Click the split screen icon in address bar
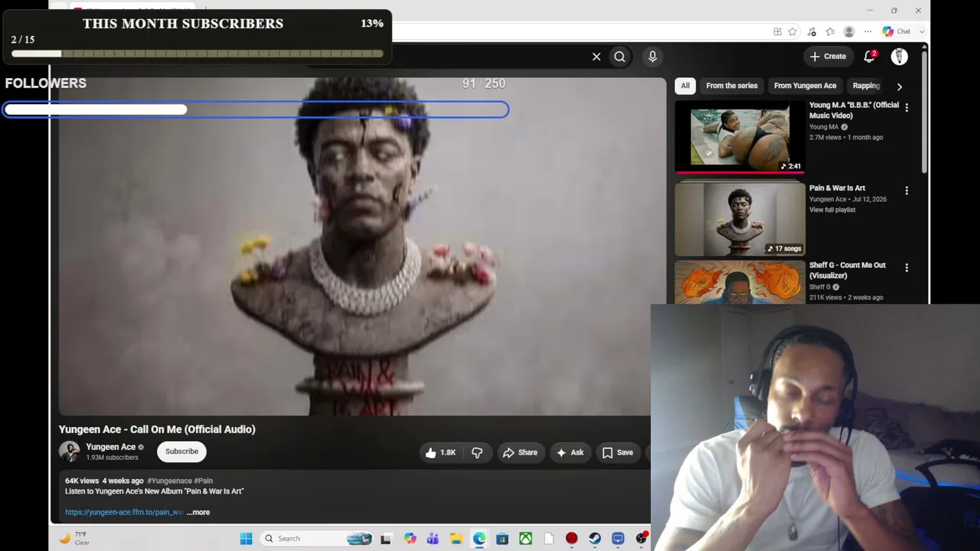 point(777,31)
